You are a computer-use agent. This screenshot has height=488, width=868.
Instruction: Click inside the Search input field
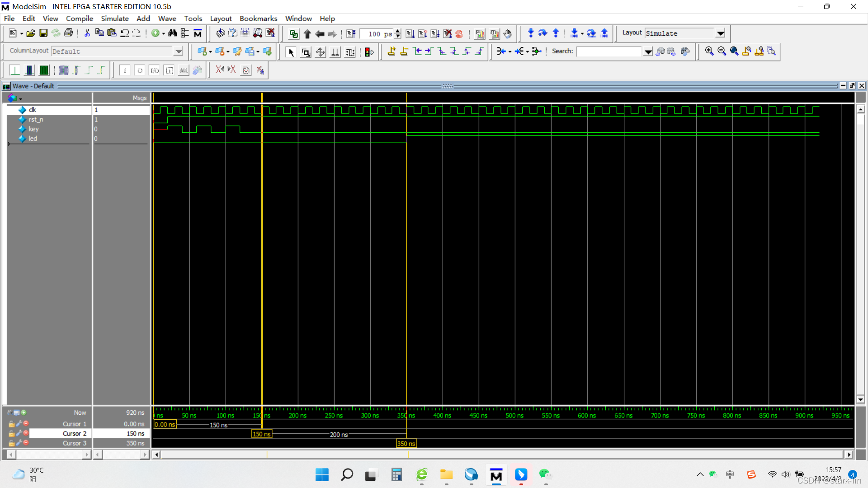tap(609, 52)
